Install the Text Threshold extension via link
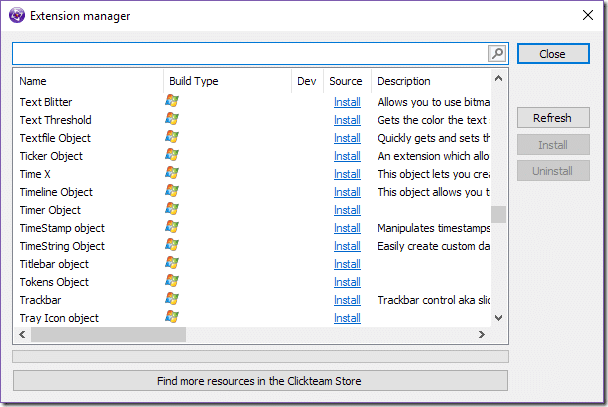This screenshot has height=407, width=608. (x=347, y=120)
